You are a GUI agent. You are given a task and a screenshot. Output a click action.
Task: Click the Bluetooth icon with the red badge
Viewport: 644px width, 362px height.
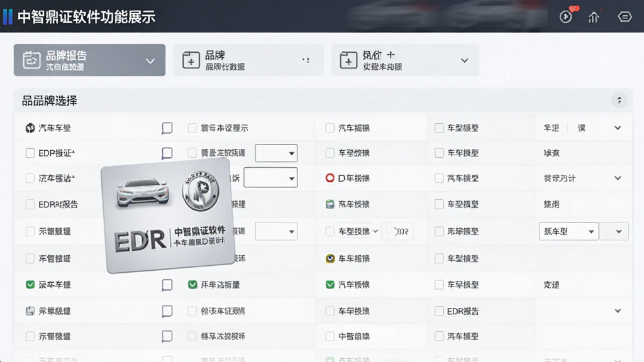pyautogui.click(x=566, y=16)
